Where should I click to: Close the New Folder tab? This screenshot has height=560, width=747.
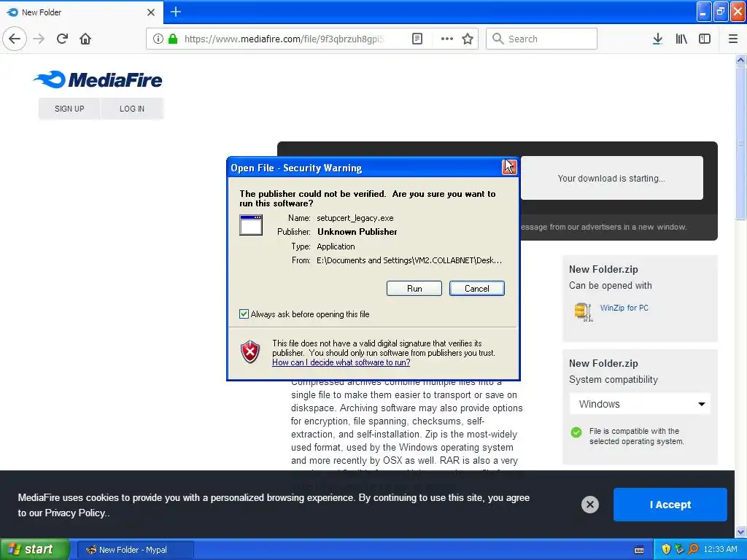pyautogui.click(x=150, y=12)
